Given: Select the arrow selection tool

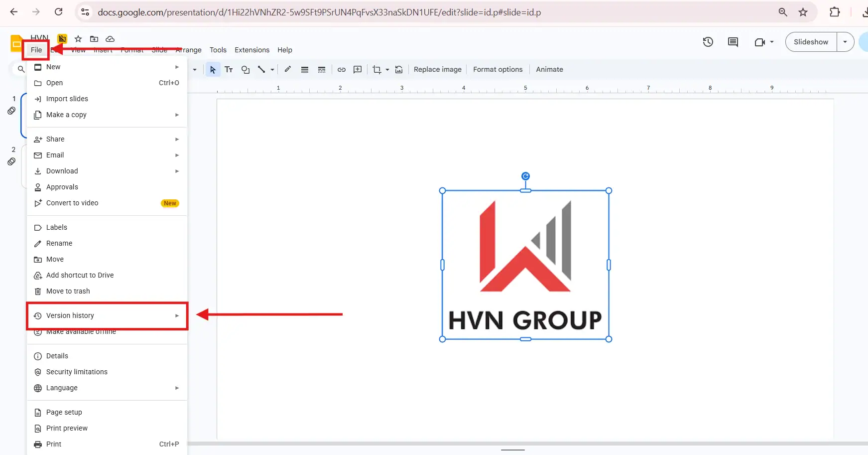Looking at the screenshot, I should 213,69.
